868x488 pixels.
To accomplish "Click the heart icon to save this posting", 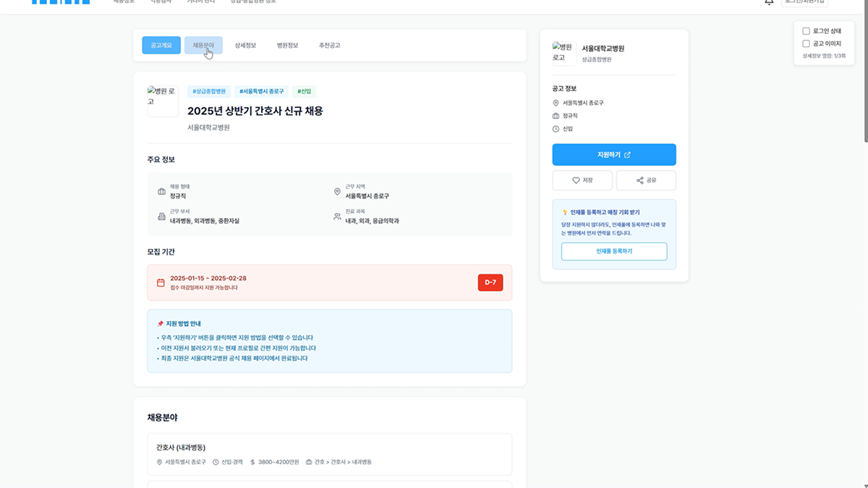I will 576,180.
